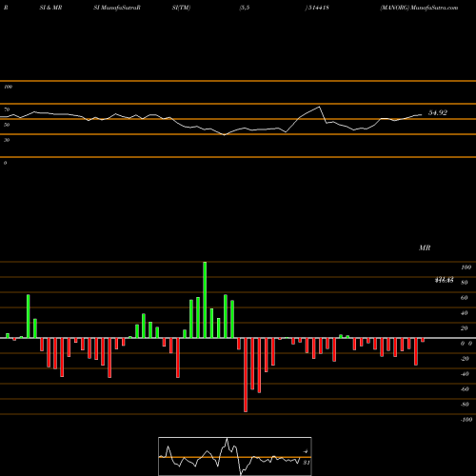Click the tallest green bar in the MR histogram
This screenshot has height=476, width=476.
click(205, 300)
